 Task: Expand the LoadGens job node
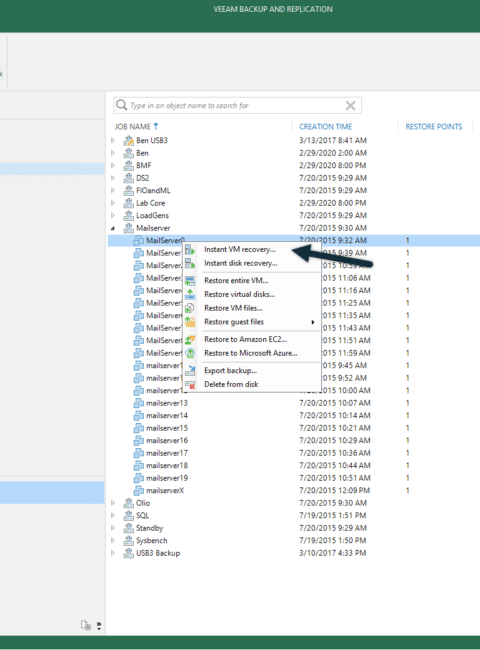click(113, 216)
